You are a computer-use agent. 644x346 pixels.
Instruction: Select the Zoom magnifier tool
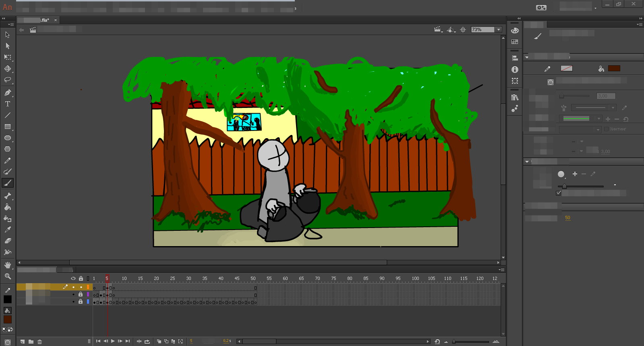pos(7,276)
